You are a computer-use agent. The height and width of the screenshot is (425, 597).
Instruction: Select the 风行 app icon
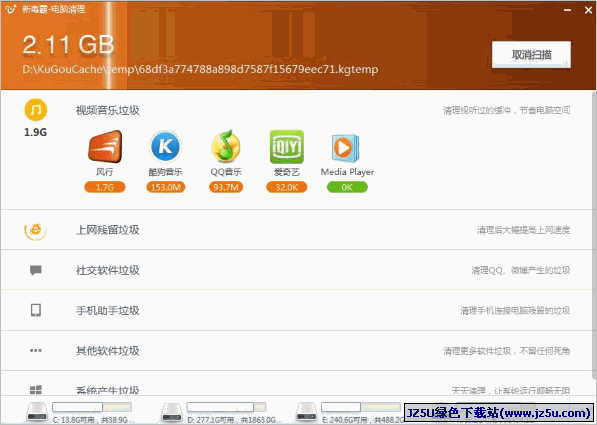click(105, 146)
